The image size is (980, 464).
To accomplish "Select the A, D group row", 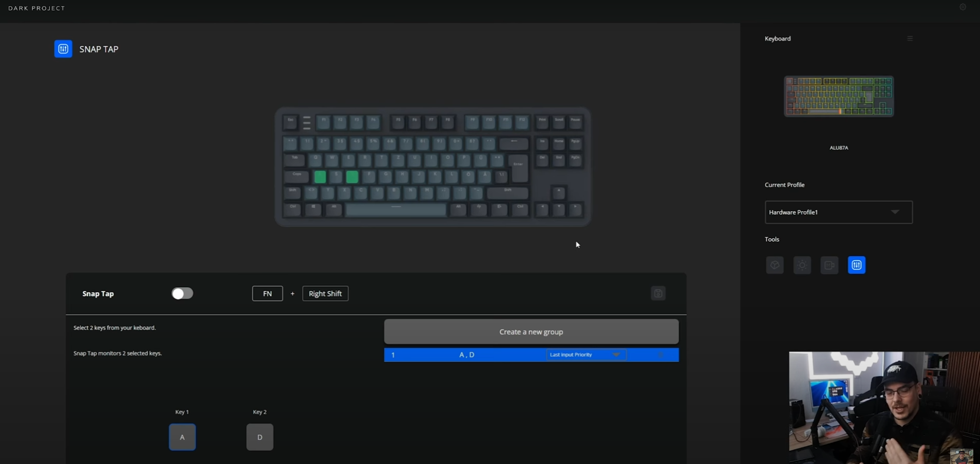I will tap(531, 355).
